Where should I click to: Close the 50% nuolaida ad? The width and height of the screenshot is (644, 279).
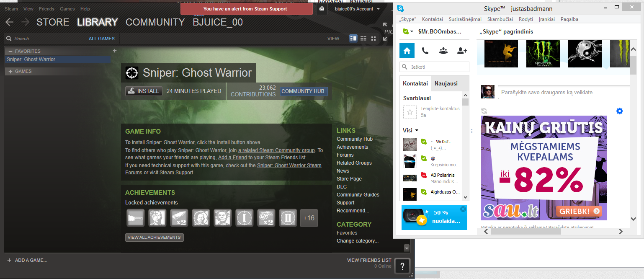[x=463, y=209]
